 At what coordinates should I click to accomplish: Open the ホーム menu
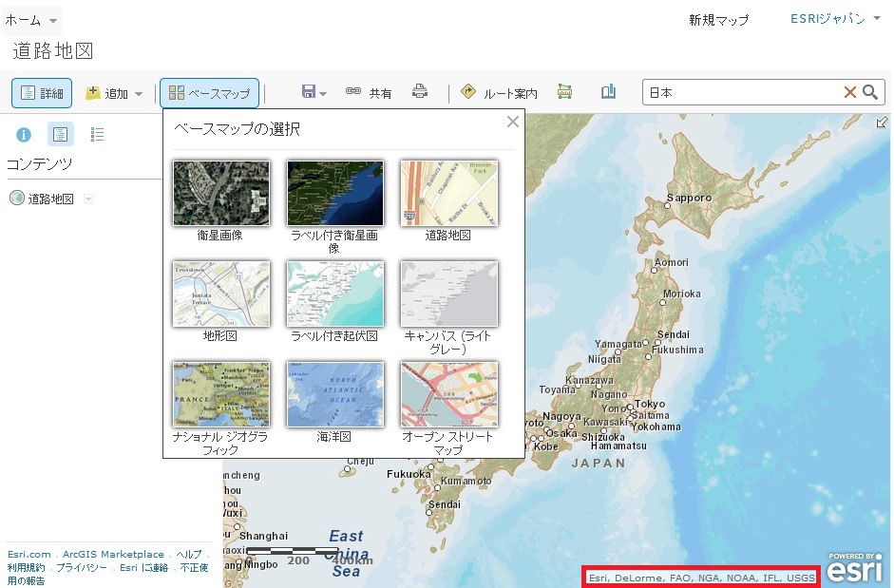[x=30, y=21]
